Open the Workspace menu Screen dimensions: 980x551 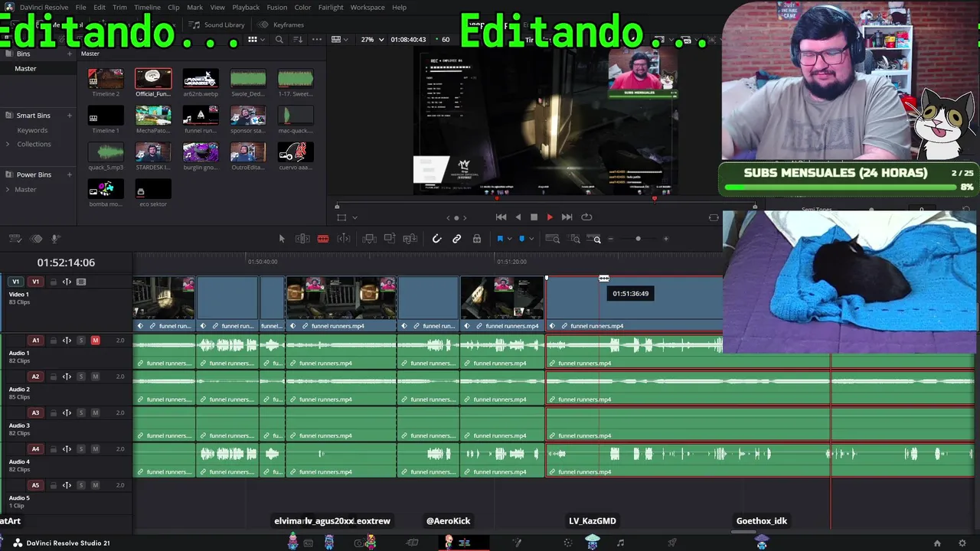pyautogui.click(x=367, y=8)
